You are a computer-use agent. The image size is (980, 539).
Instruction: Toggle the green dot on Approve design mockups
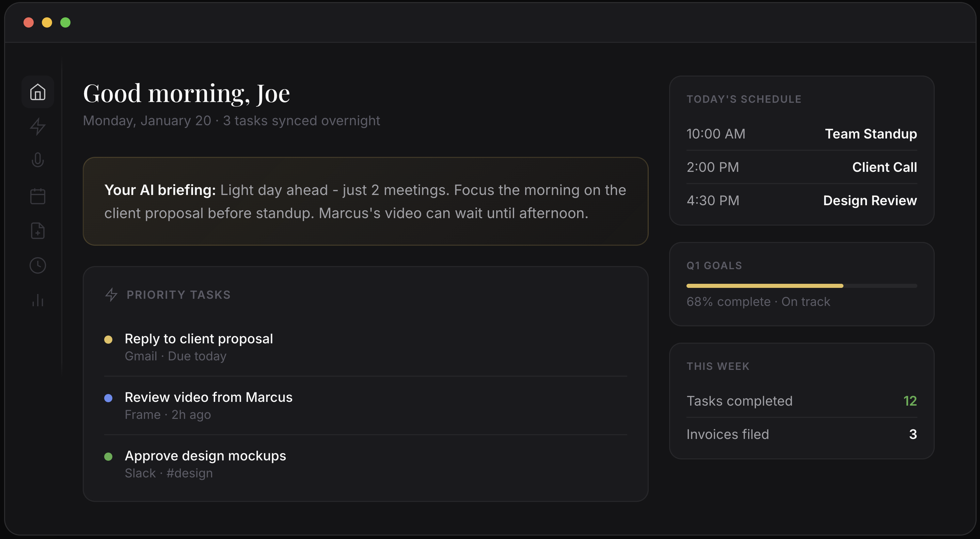point(109,457)
